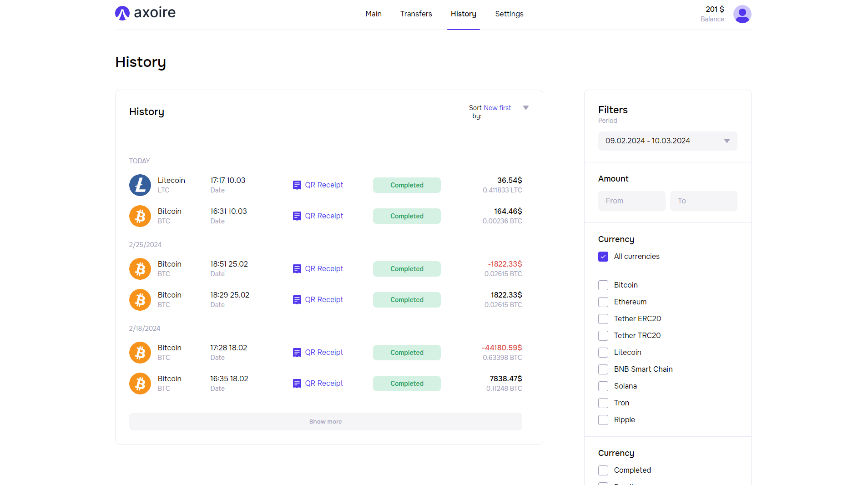This screenshot has width=868, height=485.
Task: Click the receipt icon in the 17:28 18.02 row
Action: click(x=297, y=353)
